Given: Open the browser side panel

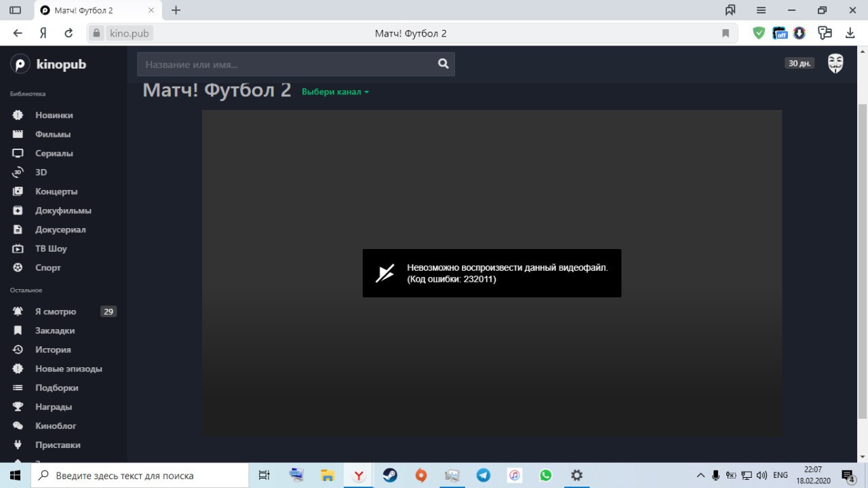Looking at the screenshot, I should [x=15, y=10].
